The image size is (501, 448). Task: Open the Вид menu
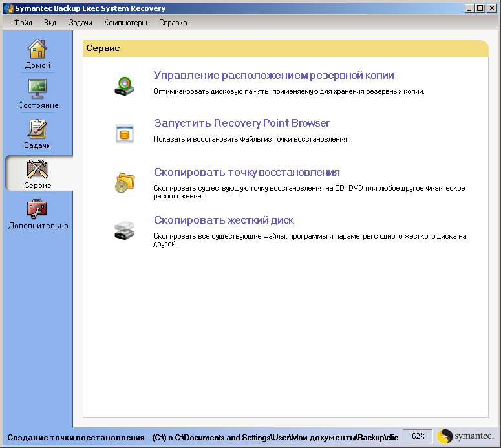pos(50,23)
